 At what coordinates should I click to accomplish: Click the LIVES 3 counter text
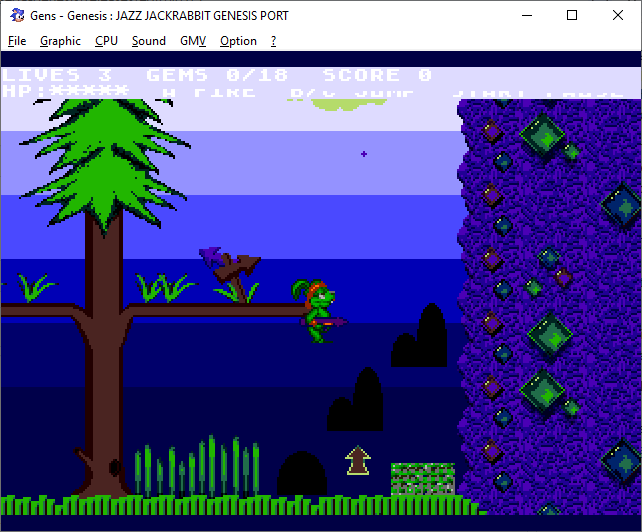pyautogui.click(x=57, y=75)
